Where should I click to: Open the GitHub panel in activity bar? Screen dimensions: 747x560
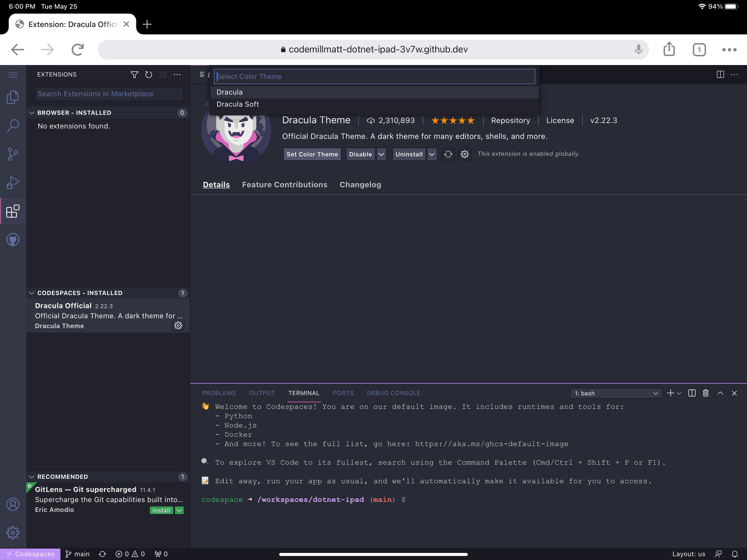pos(13,240)
